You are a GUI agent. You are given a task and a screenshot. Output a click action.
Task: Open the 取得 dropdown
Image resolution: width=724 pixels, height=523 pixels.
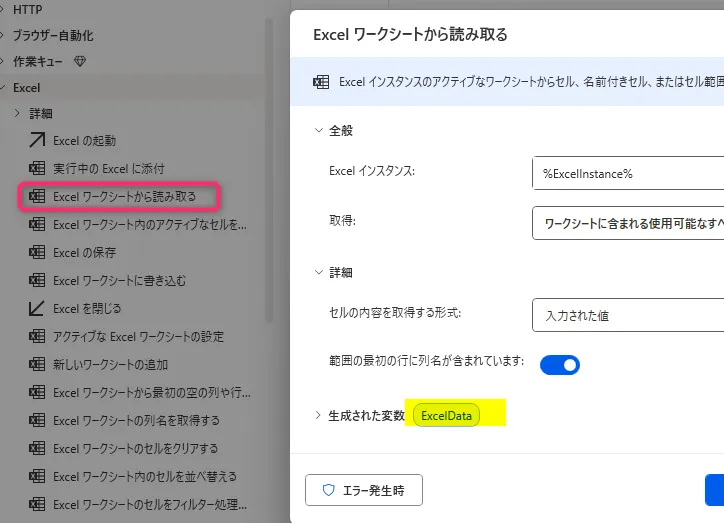click(627, 223)
